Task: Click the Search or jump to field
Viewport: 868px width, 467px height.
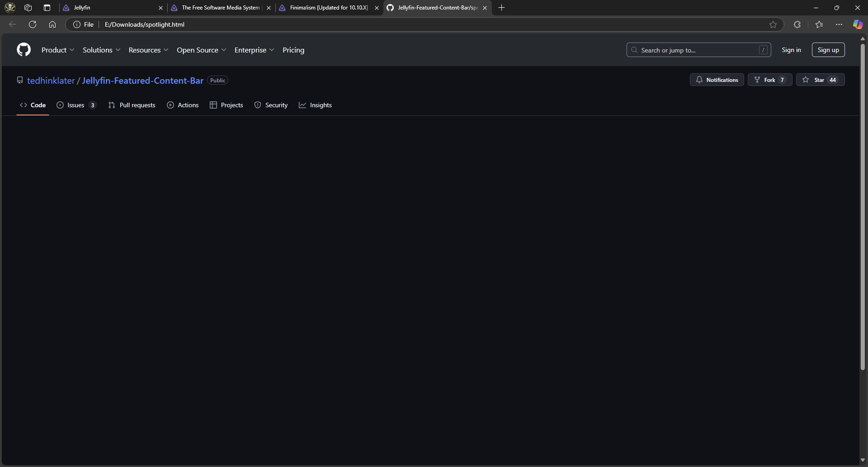Action: [698, 50]
